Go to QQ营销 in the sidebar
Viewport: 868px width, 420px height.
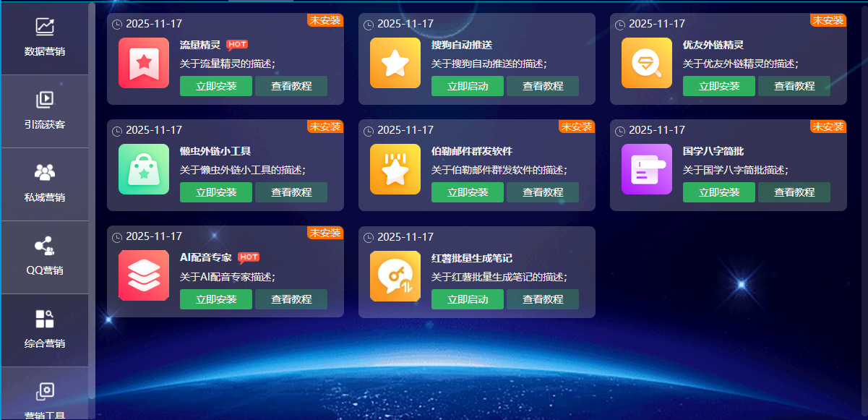[45, 257]
